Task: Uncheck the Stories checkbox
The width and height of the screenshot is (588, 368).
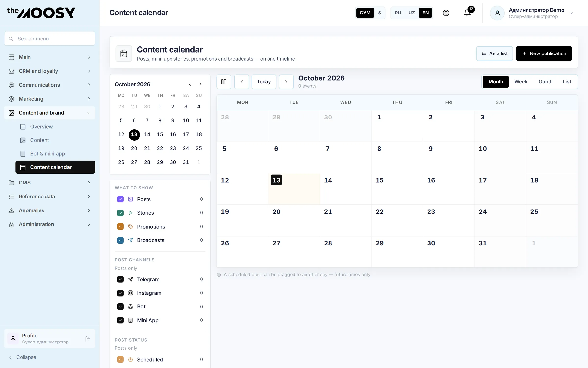Action: coord(120,213)
